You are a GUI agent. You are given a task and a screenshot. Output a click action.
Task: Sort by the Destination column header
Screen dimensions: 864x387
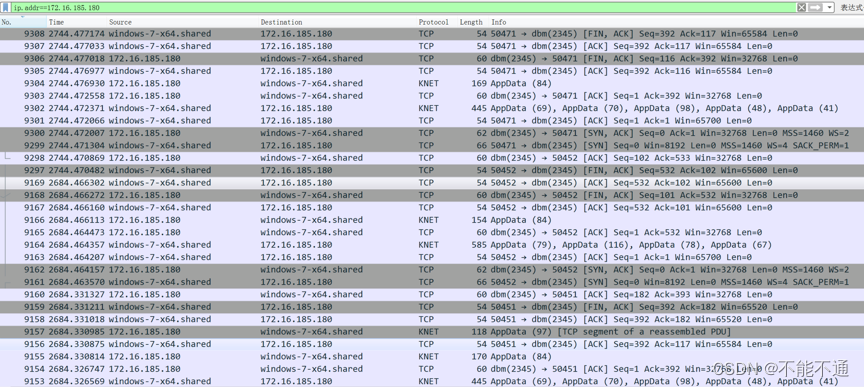337,22
